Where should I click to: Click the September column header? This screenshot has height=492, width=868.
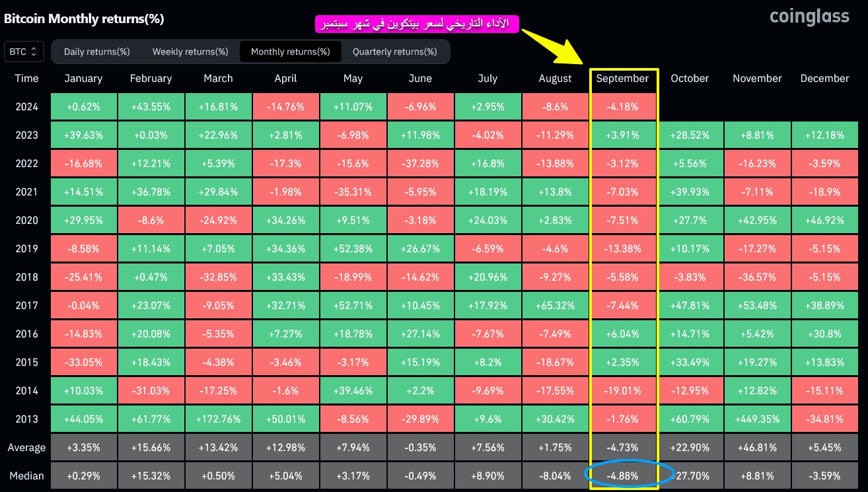coord(622,78)
